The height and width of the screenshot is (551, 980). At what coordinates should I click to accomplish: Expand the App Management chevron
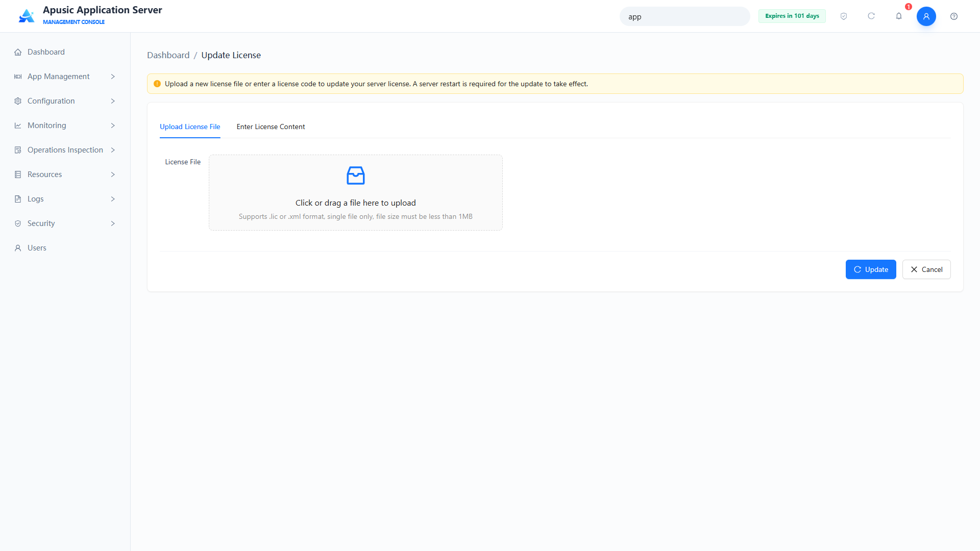113,77
